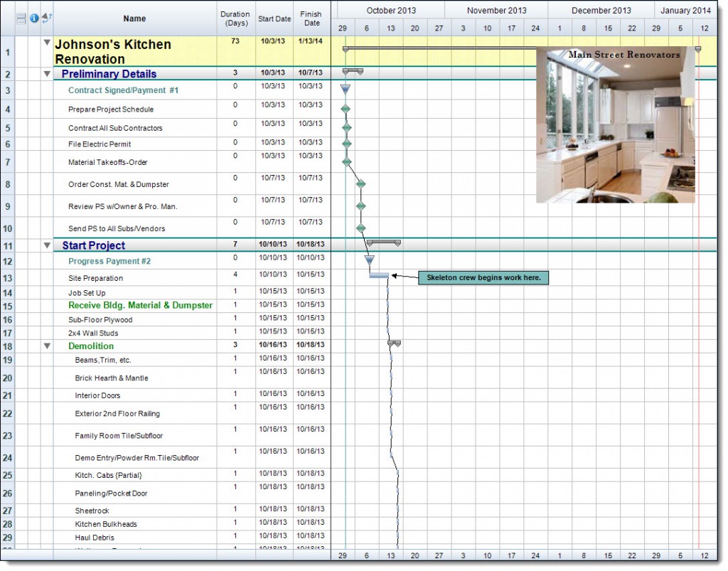Click the Prepare Project Schedule diamond milestone
This screenshot has width=728, height=571.
tap(346, 109)
